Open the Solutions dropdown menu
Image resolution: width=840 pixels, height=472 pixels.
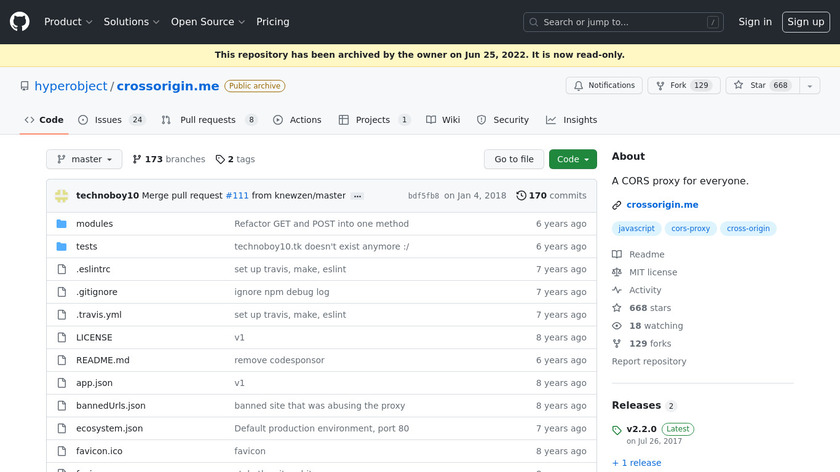(131, 22)
